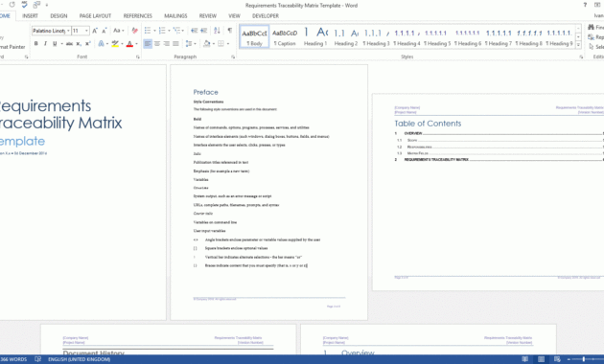Apply bulleted list formatting

tap(148, 31)
